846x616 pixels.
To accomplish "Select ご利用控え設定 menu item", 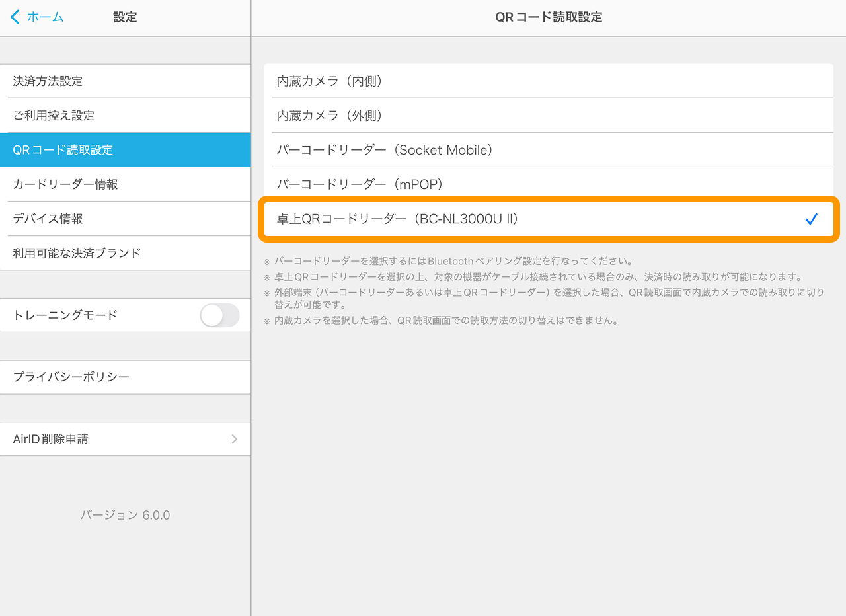I will pyautogui.click(x=125, y=116).
